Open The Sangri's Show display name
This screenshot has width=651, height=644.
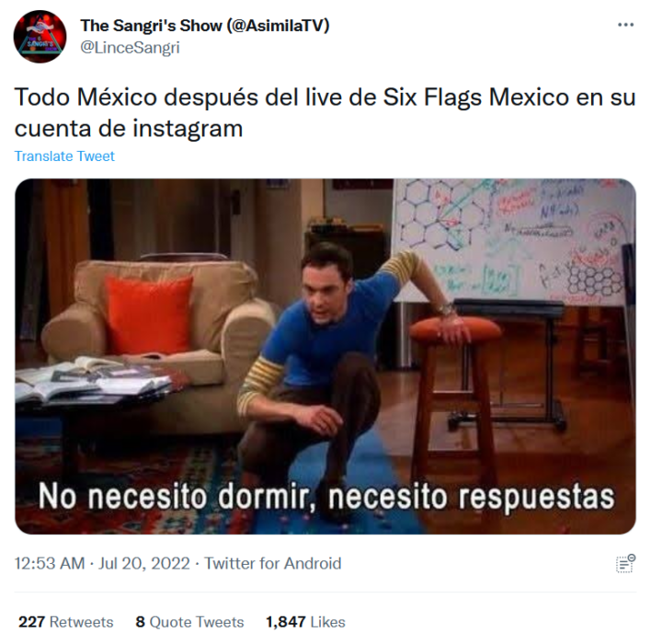coord(205,26)
